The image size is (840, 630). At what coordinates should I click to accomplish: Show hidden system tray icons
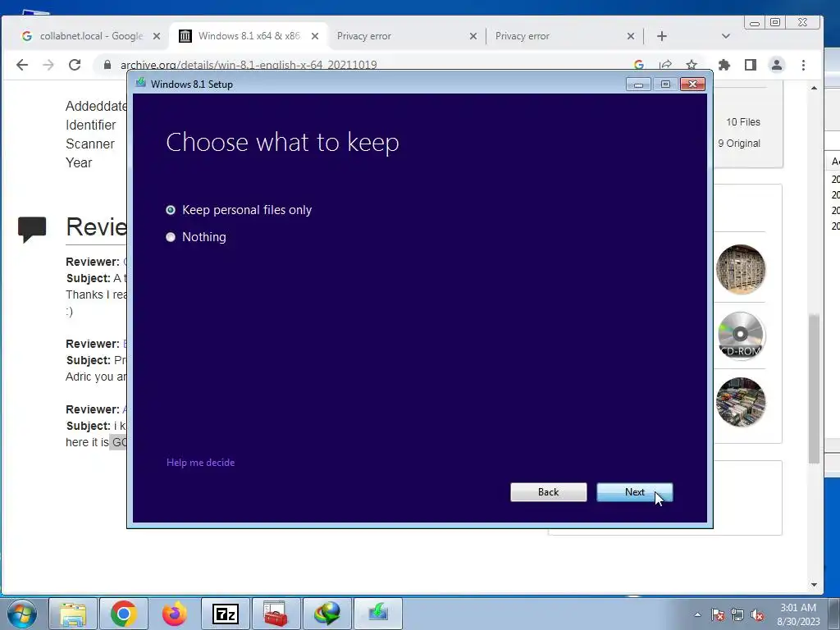697,614
